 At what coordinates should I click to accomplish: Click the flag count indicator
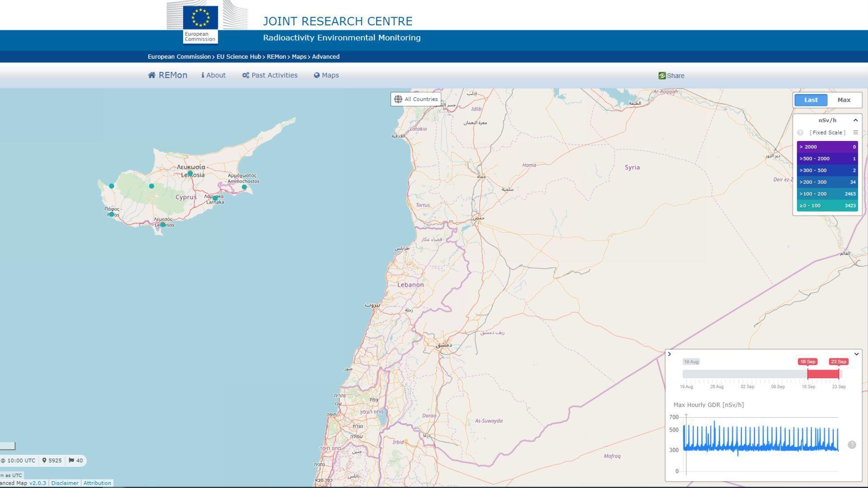pos(75,461)
